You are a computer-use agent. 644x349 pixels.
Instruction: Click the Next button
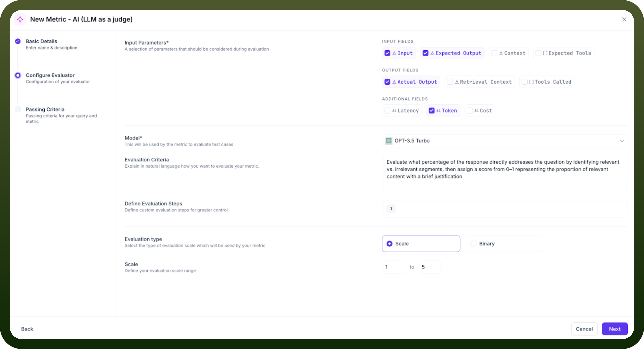[615, 329]
